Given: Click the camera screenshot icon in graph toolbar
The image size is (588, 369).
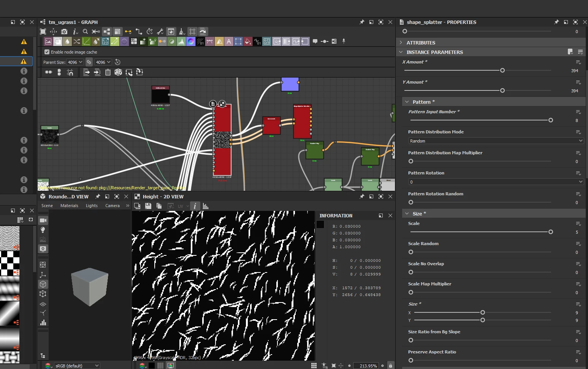Looking at the screenshot, I should (64, 32).
